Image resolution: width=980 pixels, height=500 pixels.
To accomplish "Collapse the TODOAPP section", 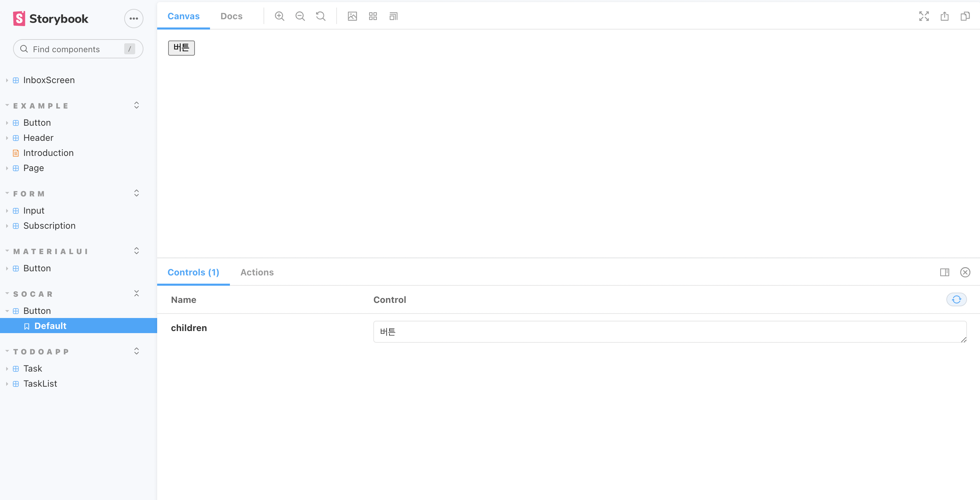I will click(x=41, y=352).
